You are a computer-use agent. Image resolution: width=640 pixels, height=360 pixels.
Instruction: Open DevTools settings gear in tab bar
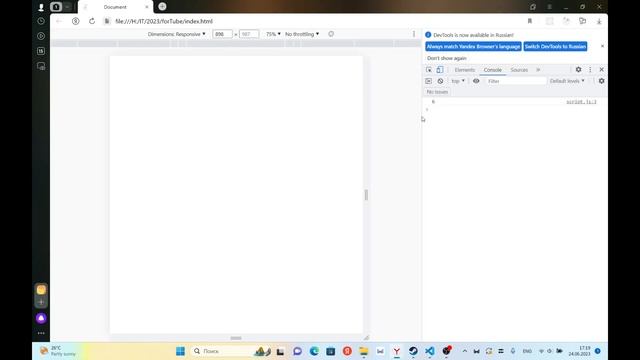pos(578,70)
